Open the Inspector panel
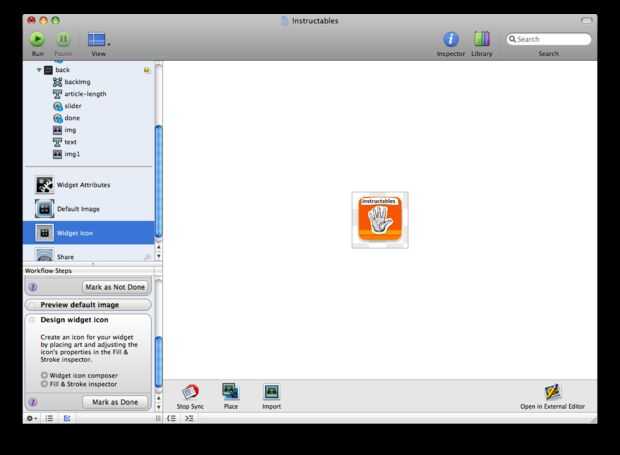The width and height of the screenshot is (620, 455). pos(451,39)
